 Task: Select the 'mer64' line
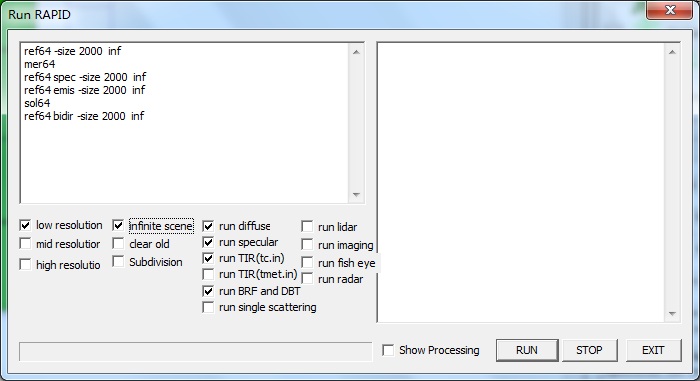coord(40,64)
